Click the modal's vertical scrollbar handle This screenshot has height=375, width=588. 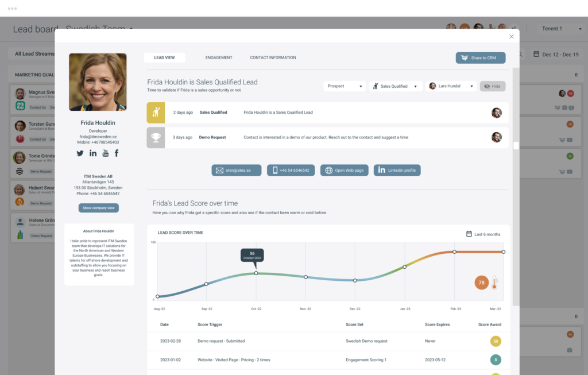pos(516,146)
